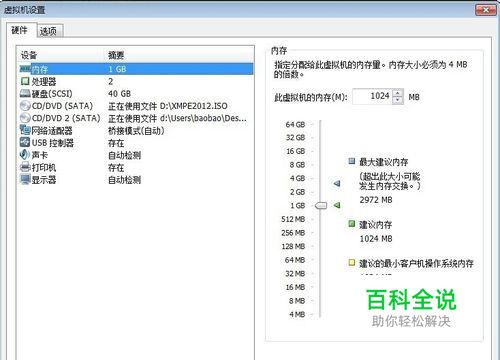Click the 声卡 sound card icon
This screenshot has height=360, width=500.
25,155
